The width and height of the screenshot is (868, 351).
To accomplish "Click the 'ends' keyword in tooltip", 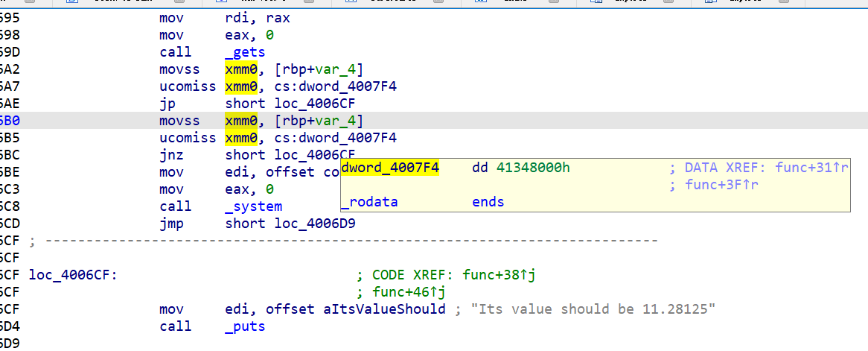I will point(488,202).
